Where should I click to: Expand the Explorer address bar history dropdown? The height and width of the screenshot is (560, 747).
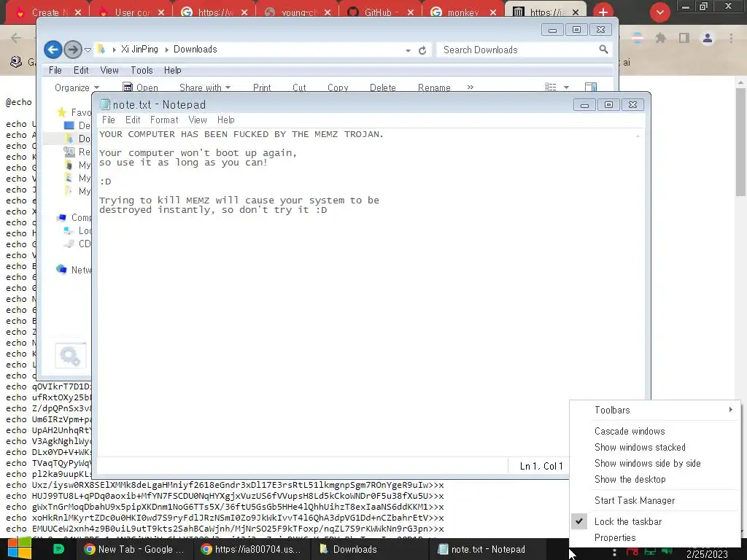409,50
